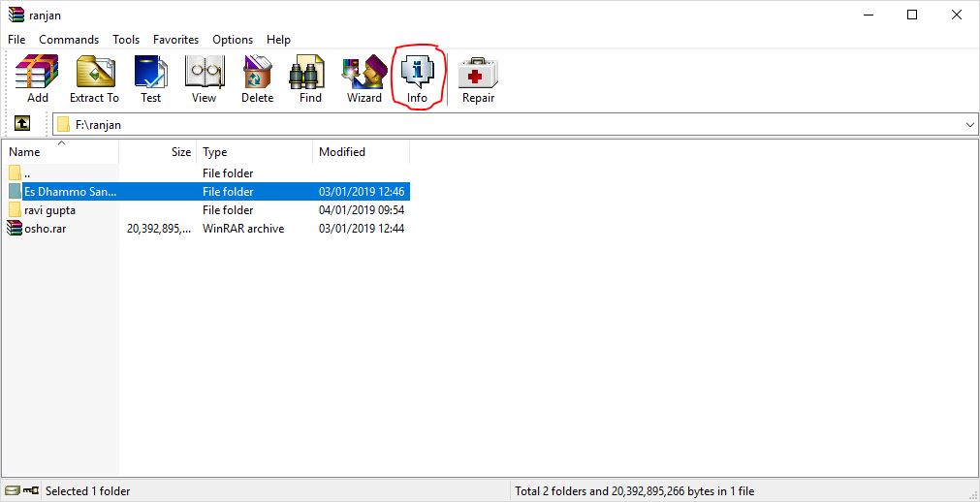980x502 pixels.
Task: Click the osho.rar size '20,392,895,...'
Action: pos(159,229)
